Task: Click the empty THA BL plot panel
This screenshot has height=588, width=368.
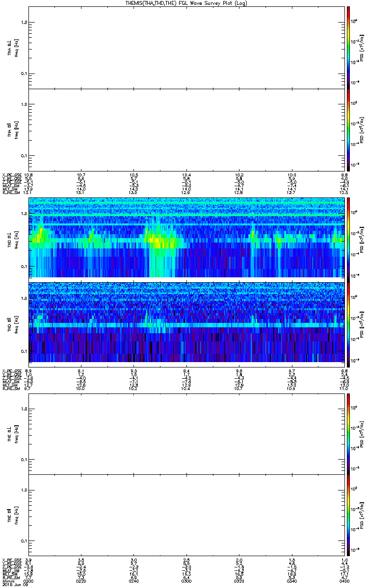Action: (x=186, y=48)
